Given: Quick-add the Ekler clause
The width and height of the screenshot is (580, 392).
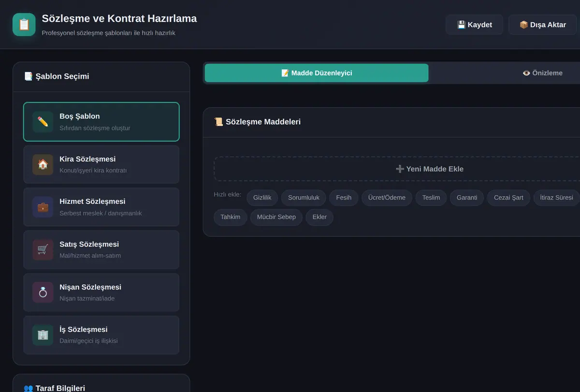Looking at the screenshot, I should [x=319, y=217].
